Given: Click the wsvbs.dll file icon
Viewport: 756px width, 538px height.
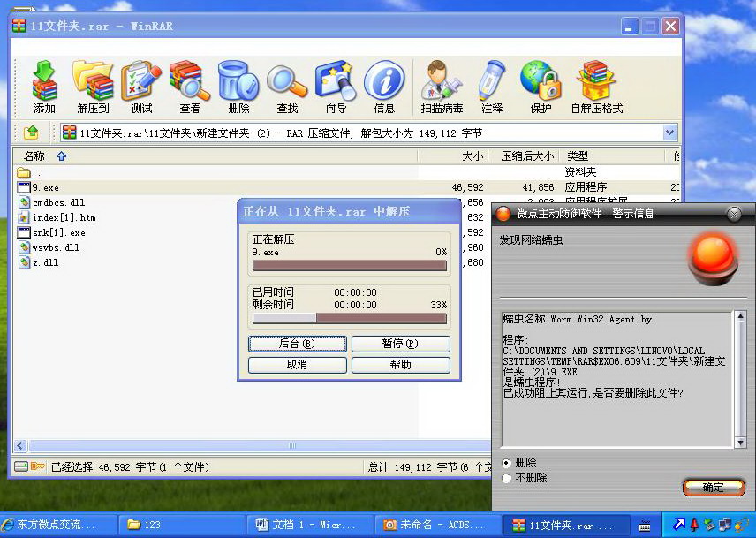Looking at the screenshot, I should 24,247.
